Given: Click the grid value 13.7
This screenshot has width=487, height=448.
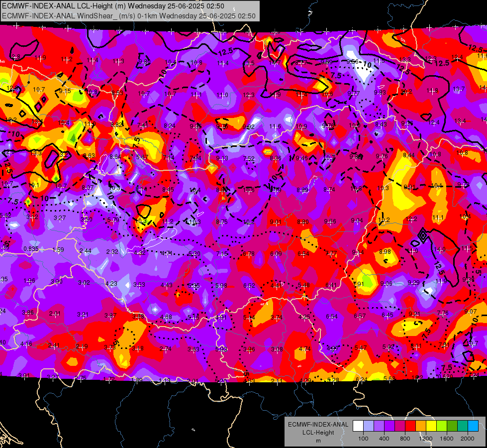Looking at the screenshot, I should pyautogui.click(x=459, y=89).
